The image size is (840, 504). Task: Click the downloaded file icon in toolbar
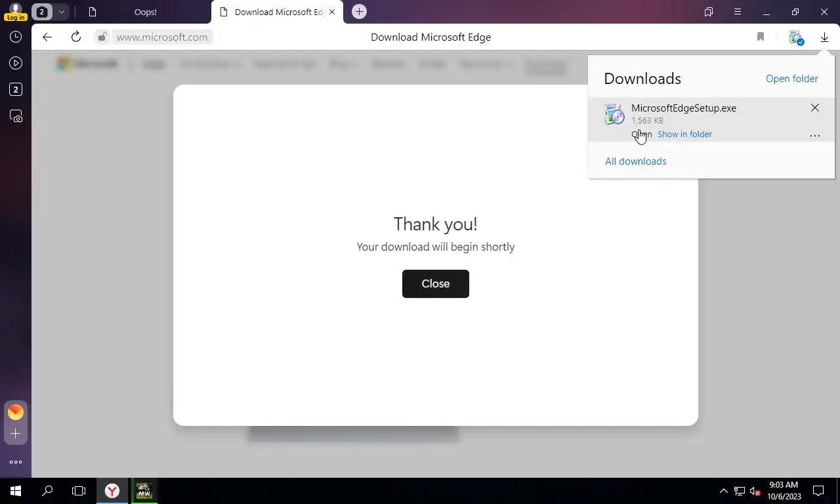(795, 37)
